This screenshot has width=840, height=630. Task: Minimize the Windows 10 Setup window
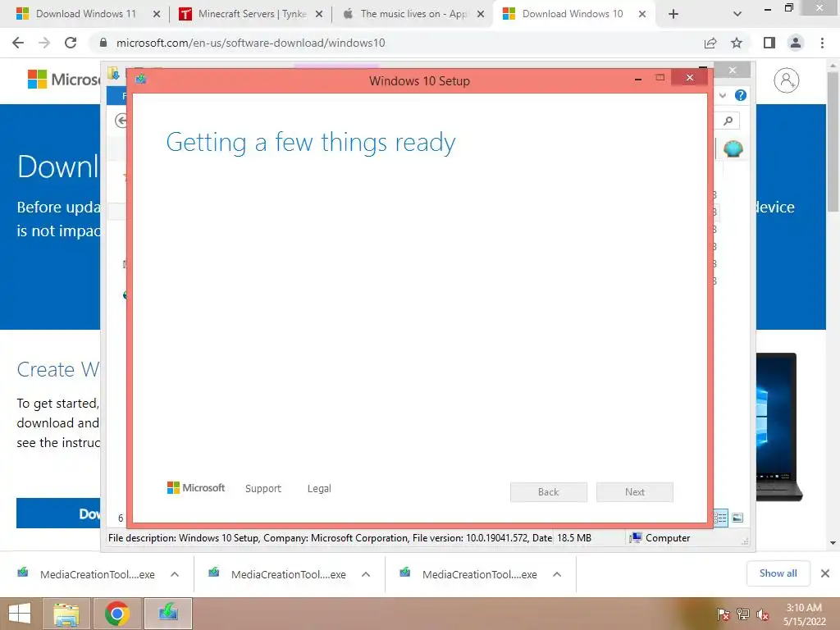pyautogui.click(x=638, y=78)
